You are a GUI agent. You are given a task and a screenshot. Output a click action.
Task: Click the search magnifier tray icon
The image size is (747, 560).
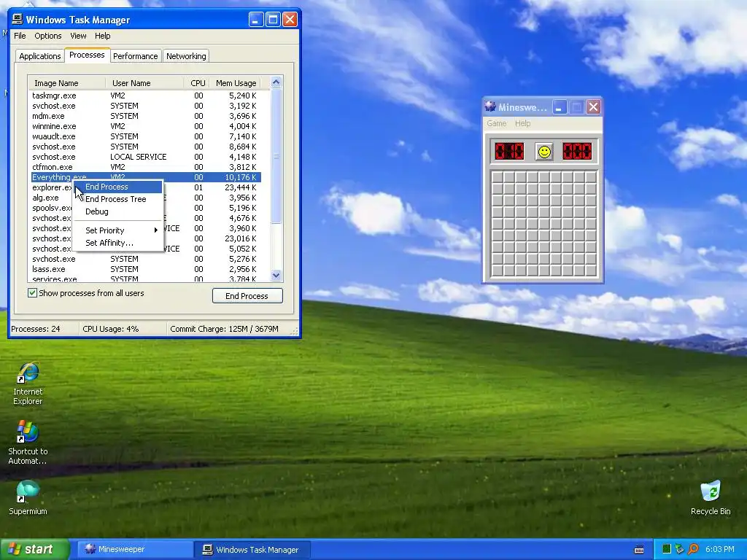[x=693, y=549]
